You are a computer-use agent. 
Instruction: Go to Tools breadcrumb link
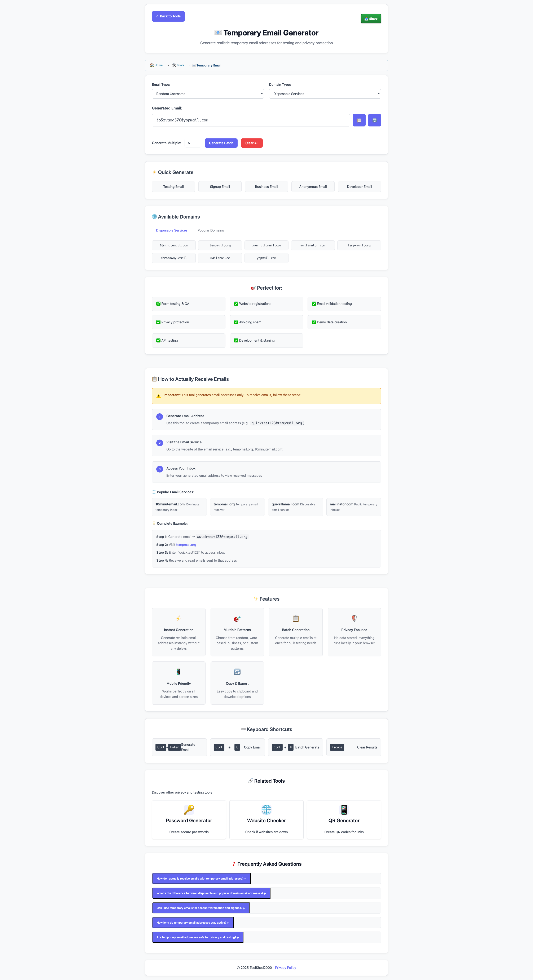[x=180, y=65]
